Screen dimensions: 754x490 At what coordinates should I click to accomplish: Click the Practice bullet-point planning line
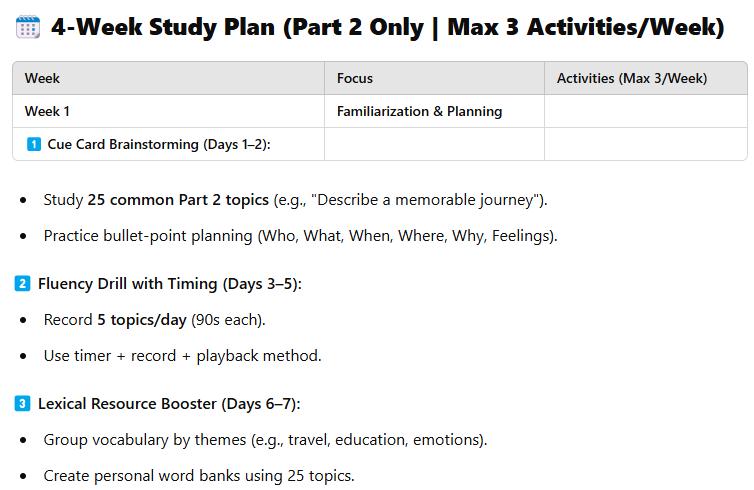pyautogui.click(x=300, y=236)
